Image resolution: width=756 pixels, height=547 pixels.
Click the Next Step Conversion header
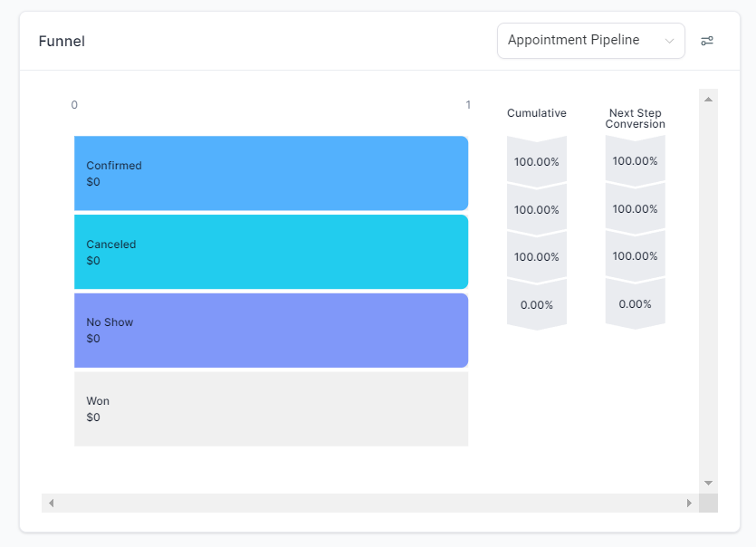click(x=635, y=118)
